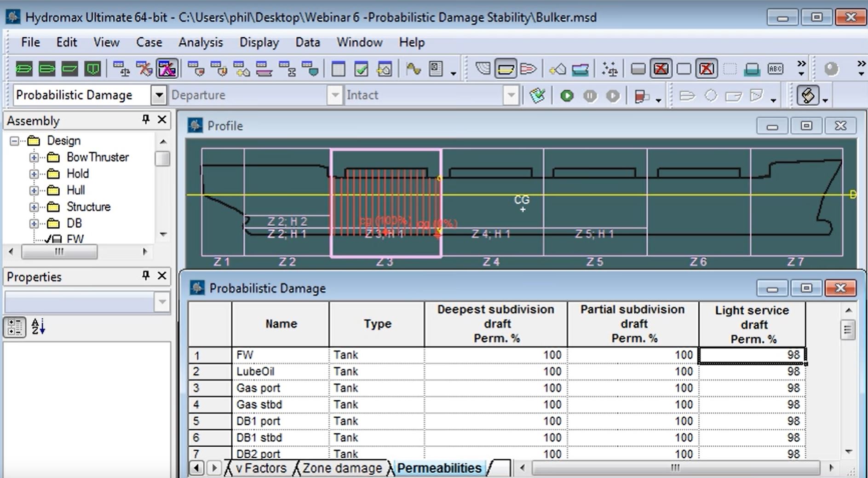Toggle the pink probabilistic damage toolbar button

167,69
